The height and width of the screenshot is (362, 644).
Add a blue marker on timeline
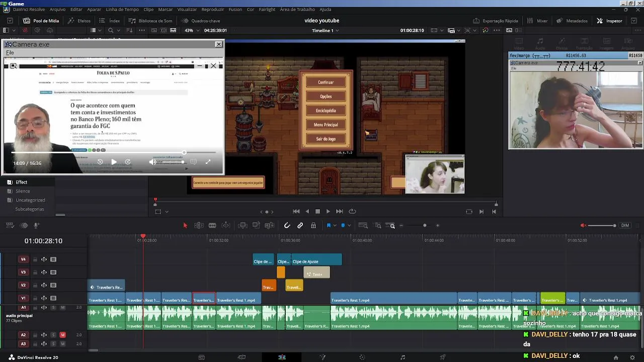coord(343,226)
